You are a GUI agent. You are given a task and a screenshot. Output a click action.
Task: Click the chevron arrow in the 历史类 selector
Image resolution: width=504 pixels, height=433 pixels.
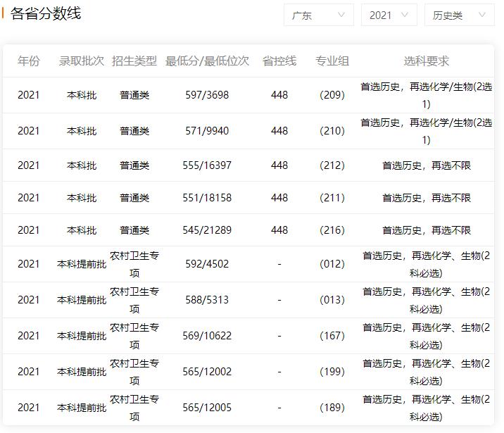482,15
